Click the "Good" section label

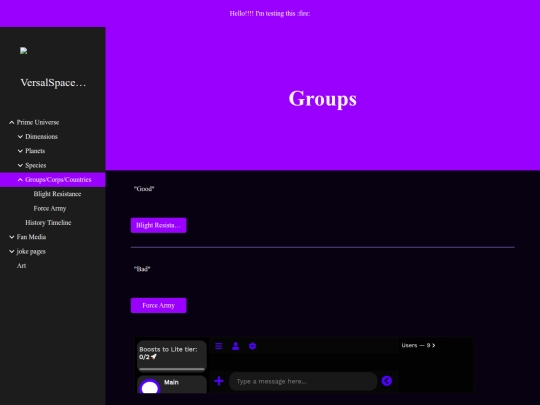pos(144,189)
